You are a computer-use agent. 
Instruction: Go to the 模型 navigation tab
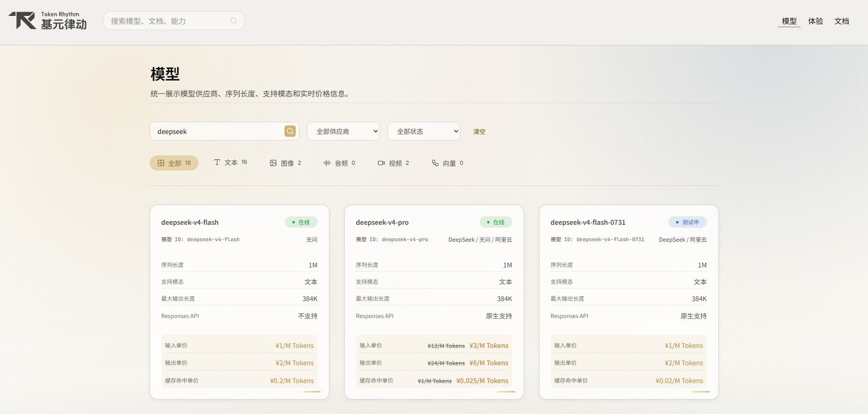coord(789,21)
